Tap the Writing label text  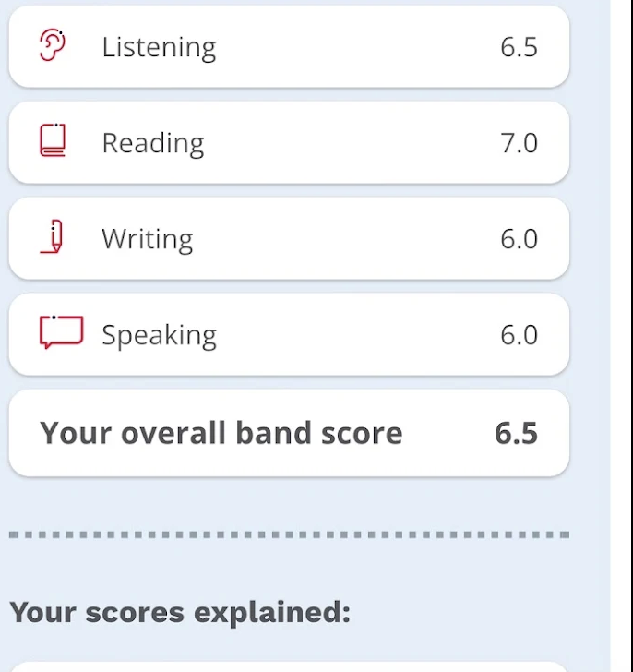(x=147, y=239)
